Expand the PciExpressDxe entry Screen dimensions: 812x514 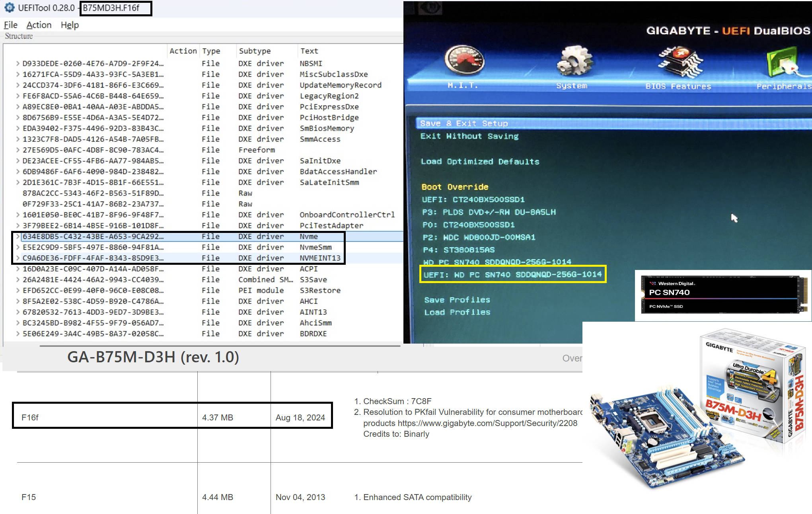pyautogui.click(x=18, y=106)
